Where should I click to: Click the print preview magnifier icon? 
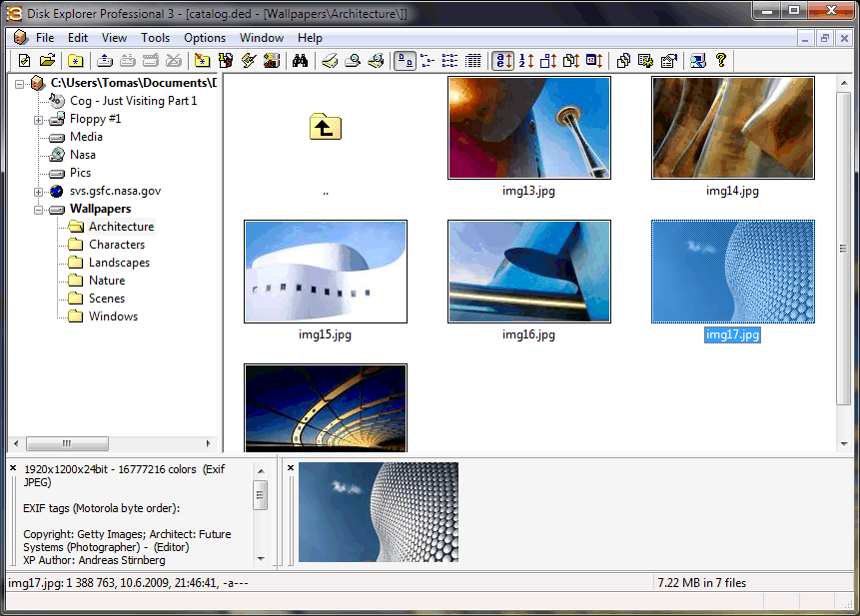(x=353, y=61)
